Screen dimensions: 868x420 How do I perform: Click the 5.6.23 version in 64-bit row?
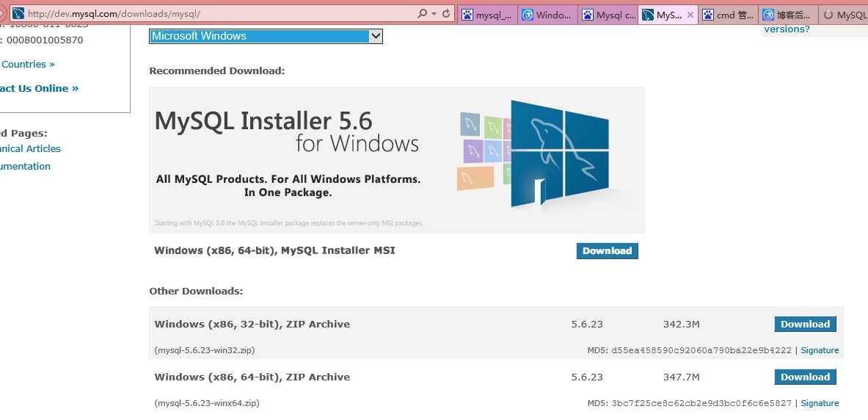[x=587, y=377]
